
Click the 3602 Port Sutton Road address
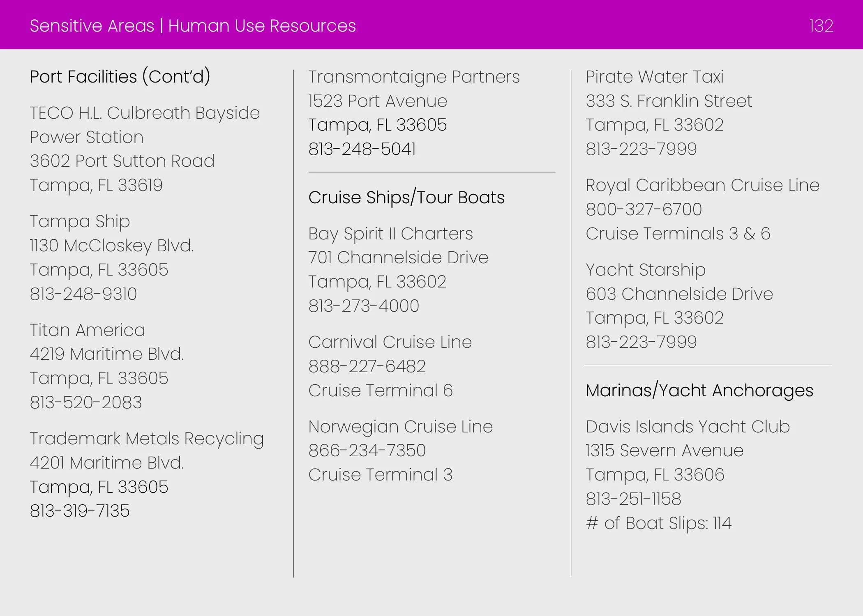(122, 161)
